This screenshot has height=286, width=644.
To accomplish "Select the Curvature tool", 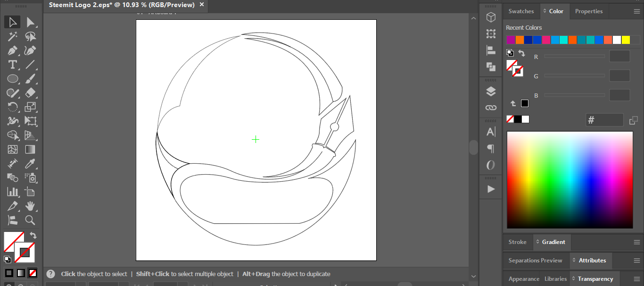I will [x=31, y=50].
